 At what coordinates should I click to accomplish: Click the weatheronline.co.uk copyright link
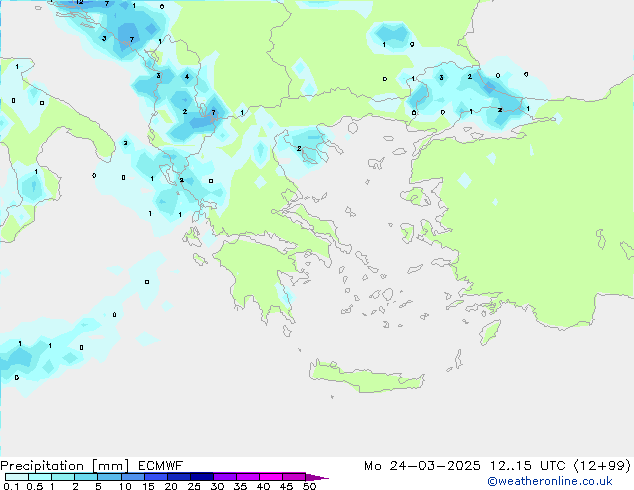click(x=550, y=481)
